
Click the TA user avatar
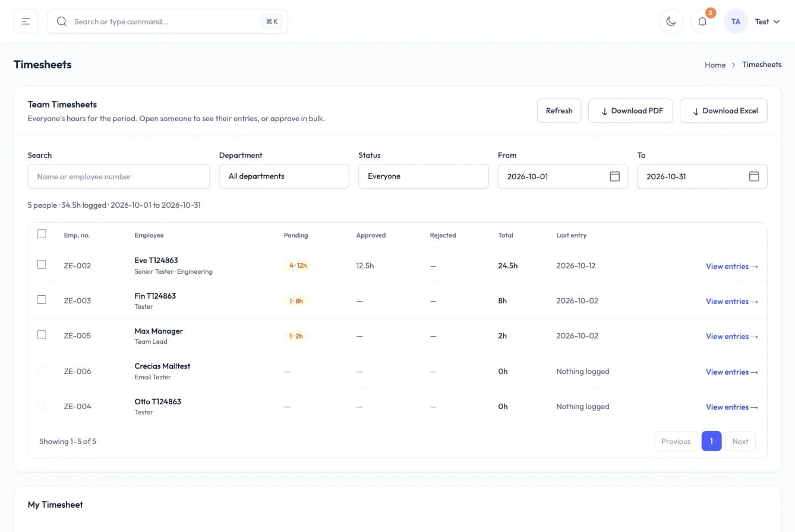coord(736,21)
